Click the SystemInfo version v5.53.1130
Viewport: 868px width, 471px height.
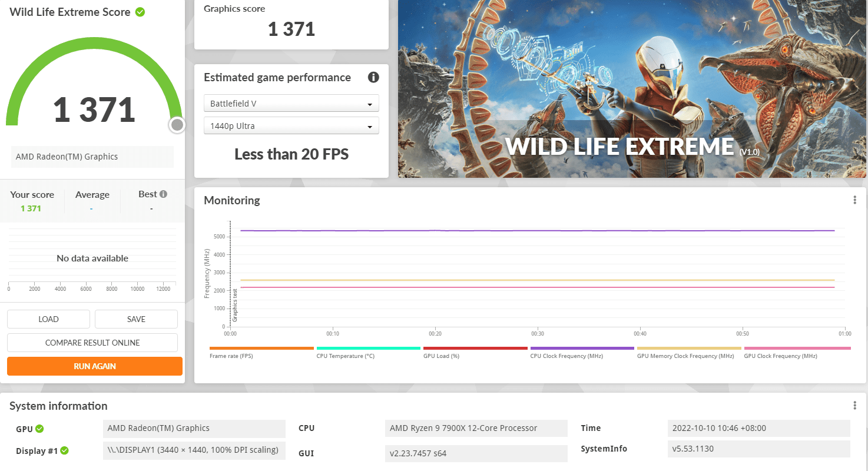759,449
